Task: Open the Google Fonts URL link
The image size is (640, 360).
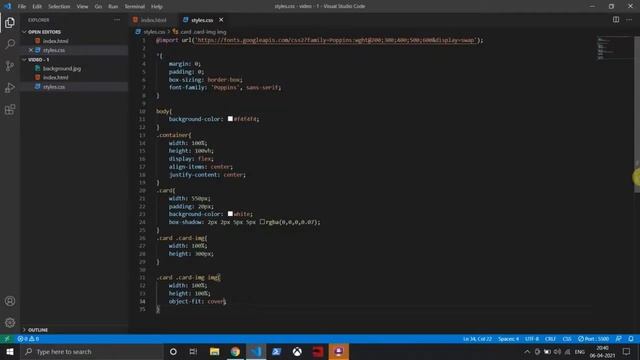Action: [336, 40]
